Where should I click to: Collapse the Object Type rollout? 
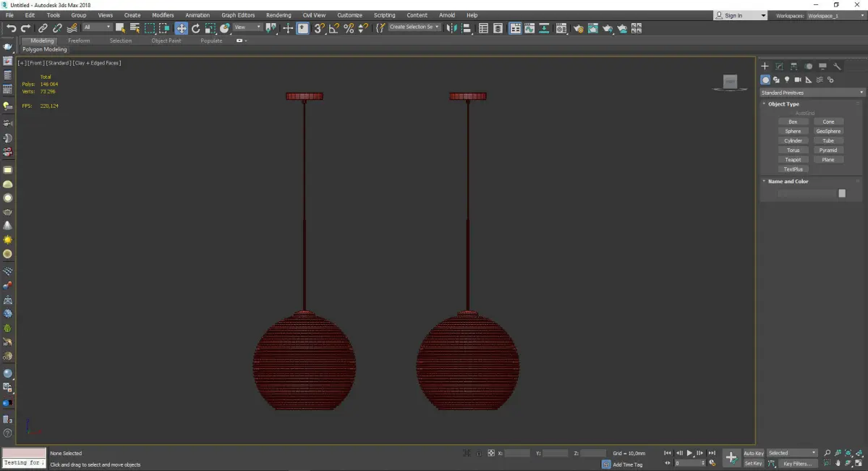(783, 104)
